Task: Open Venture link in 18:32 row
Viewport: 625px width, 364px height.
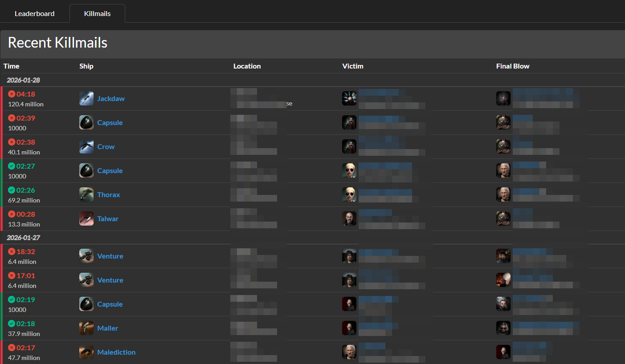Action: click(x=110, y=256)
